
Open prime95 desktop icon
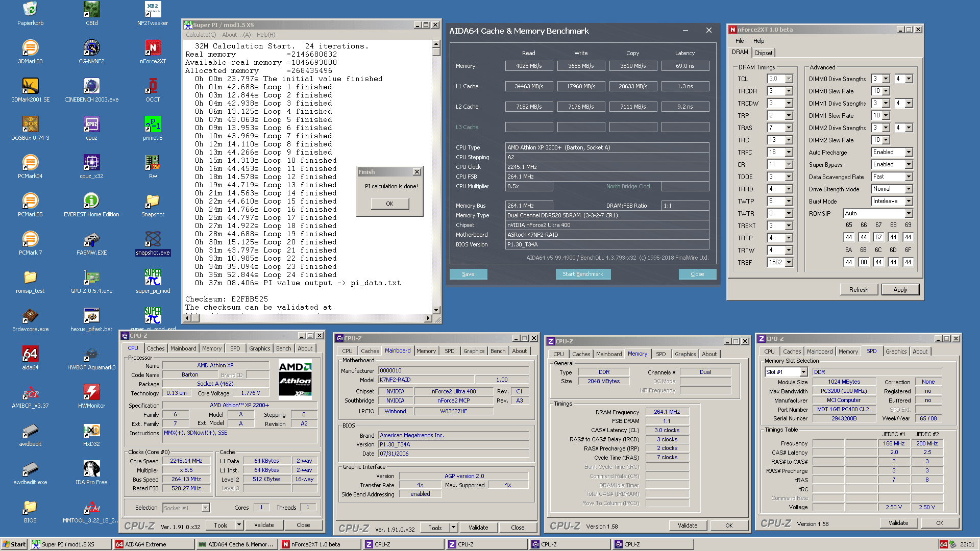pos(153,128)
